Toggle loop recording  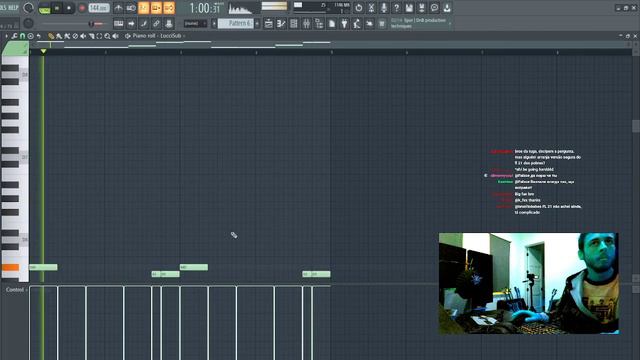point(169,8)
